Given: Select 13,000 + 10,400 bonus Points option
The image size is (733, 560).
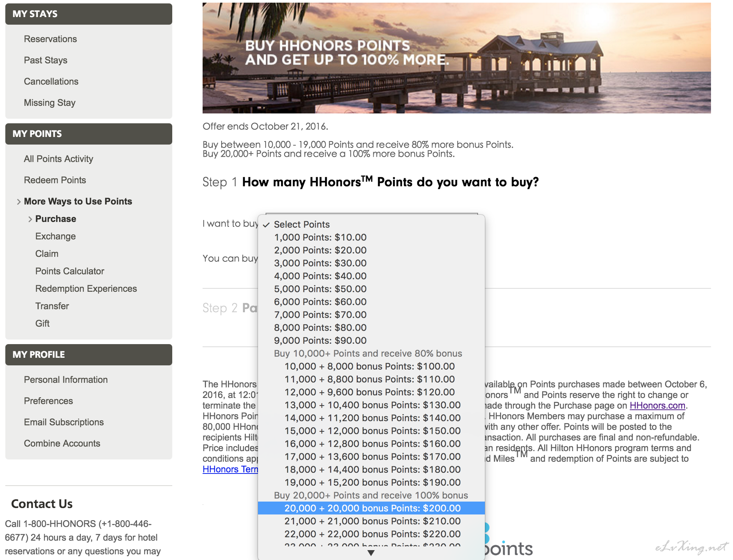Looking at the screenshot, I should [371, 405].
